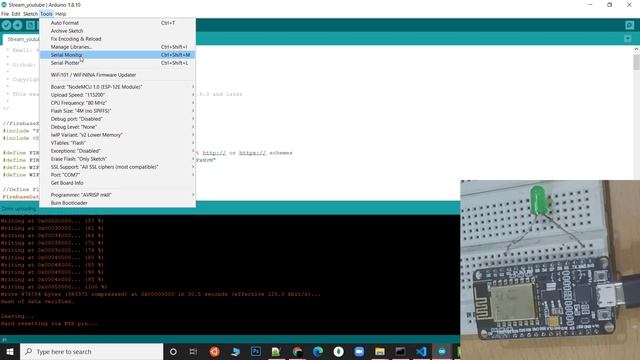Open Microsoft Edge from the taskbar

318,351
